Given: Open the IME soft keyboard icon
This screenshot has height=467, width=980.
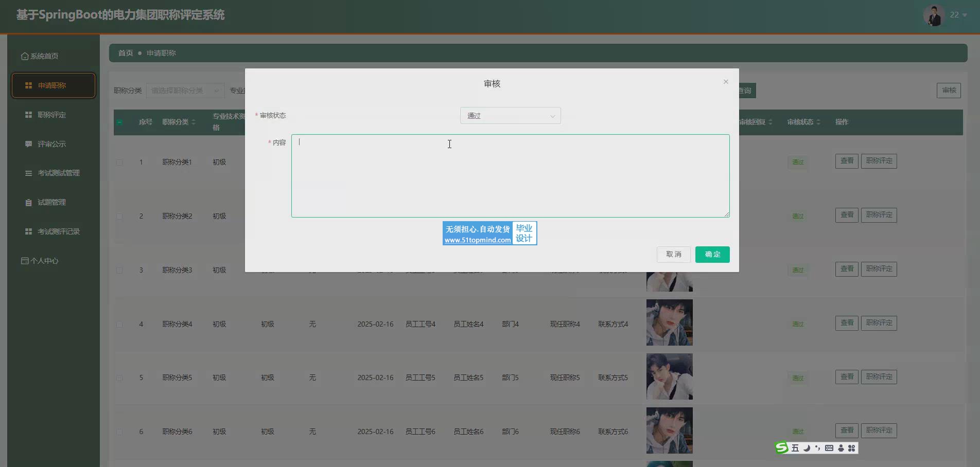Looking at the screenshot, I should coord(829,448).
